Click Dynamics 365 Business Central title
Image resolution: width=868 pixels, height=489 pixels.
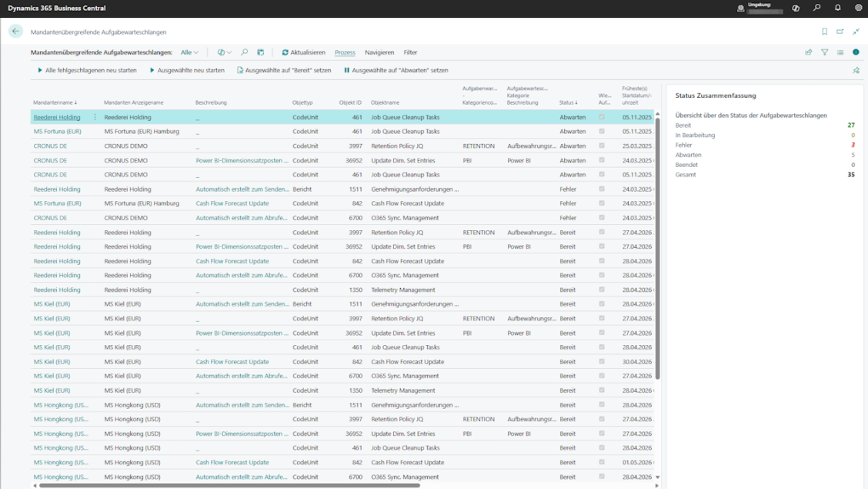(x=56, y=8)
